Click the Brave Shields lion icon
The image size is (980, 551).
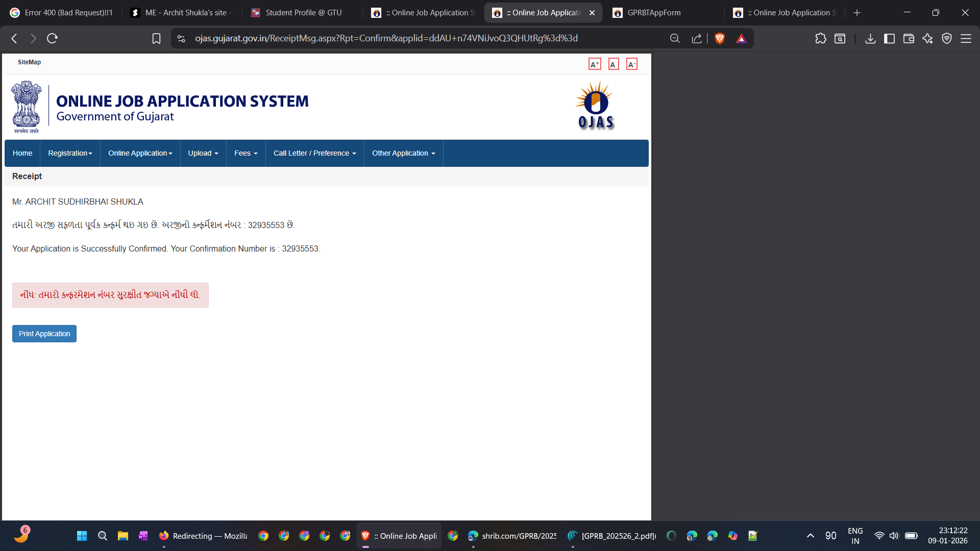pyautogui.click(x=720, y=38)
